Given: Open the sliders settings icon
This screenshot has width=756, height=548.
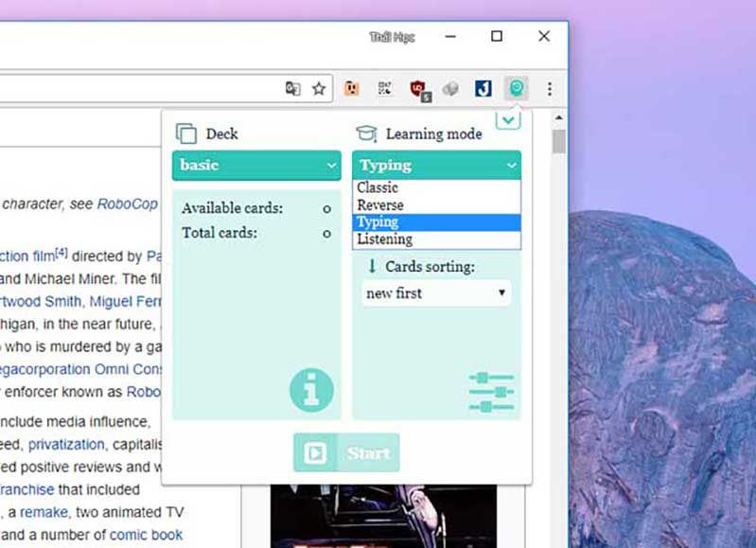Looking at the screenshot, I should (x=491, y=392).
